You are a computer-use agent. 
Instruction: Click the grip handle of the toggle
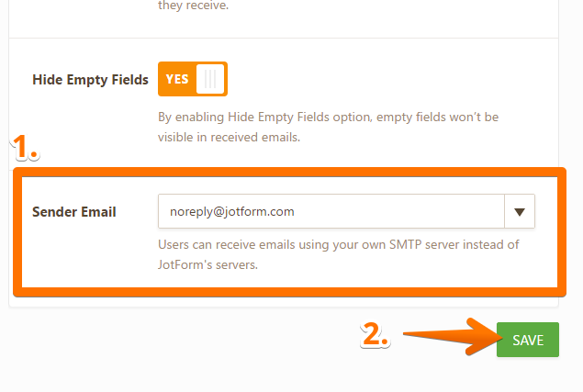tap(211, 79)
